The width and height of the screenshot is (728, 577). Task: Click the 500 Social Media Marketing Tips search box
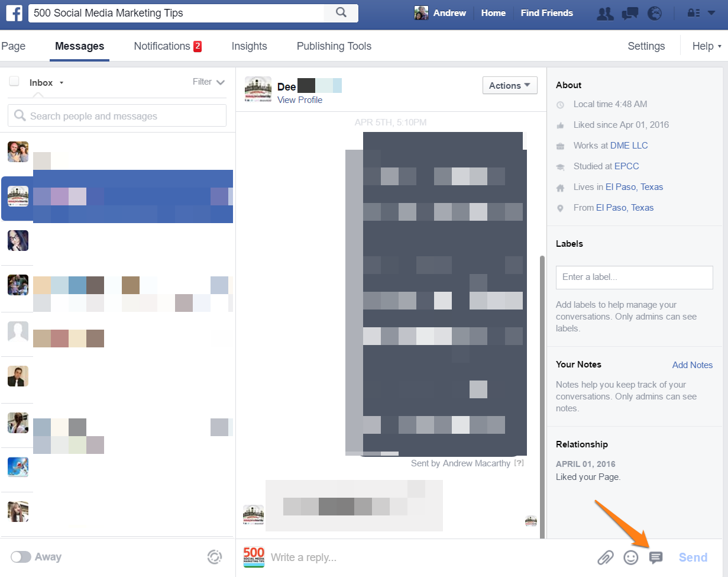tap(176, 13)
